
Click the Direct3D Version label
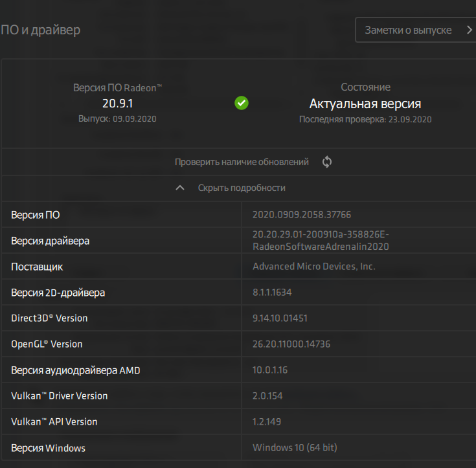[x=49, y=318]
